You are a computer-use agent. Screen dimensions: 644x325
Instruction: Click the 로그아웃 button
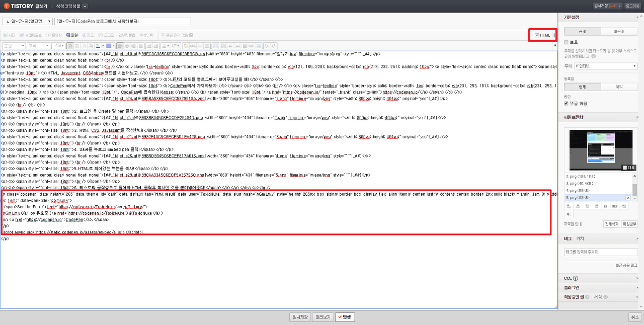632,6
